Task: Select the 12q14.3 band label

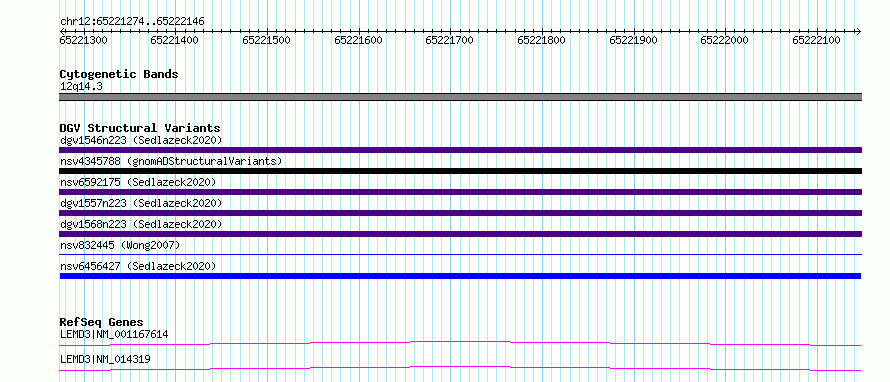Action: (x=81, y=87)
